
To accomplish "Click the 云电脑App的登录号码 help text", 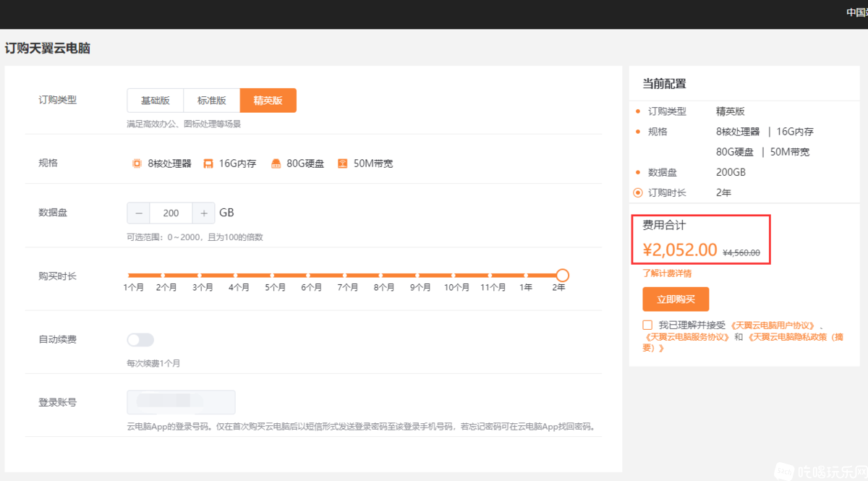I will [361, 427].
